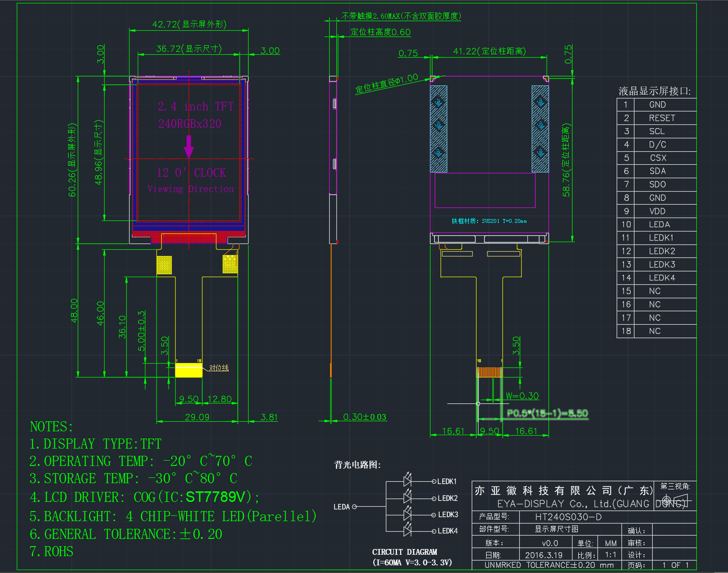
Task: Click the "0.30±0.03" thickness dimension
Action: coord(365,417)
